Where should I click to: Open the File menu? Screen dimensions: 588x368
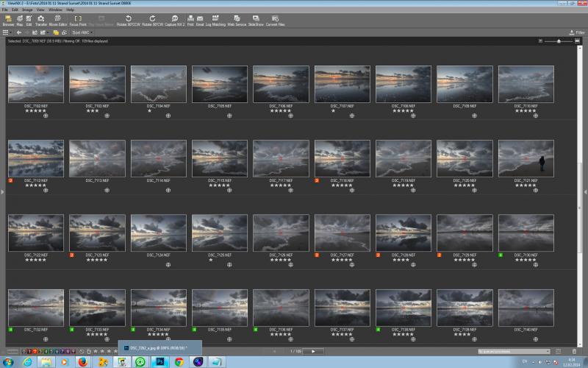5,10
